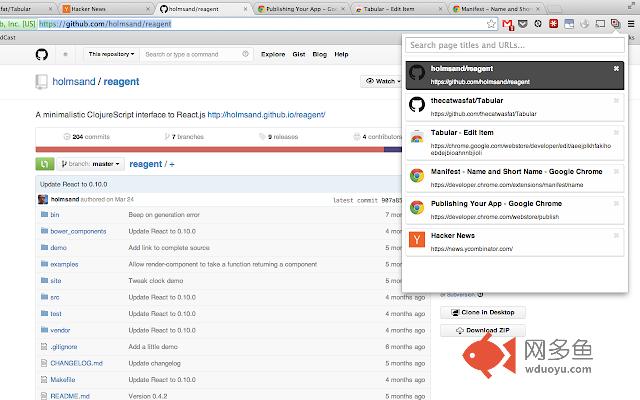
Task: View the 204 commits link
Action: click(x=87, y=137)
